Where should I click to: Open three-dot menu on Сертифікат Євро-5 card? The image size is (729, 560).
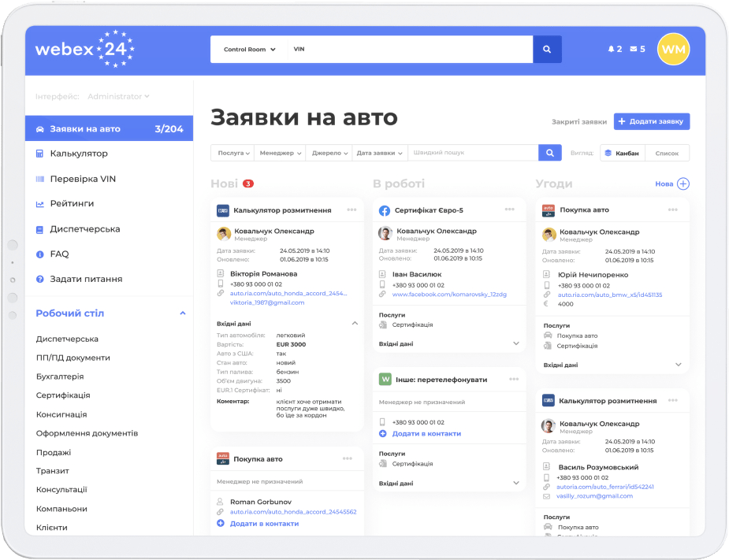pos(510,210)
